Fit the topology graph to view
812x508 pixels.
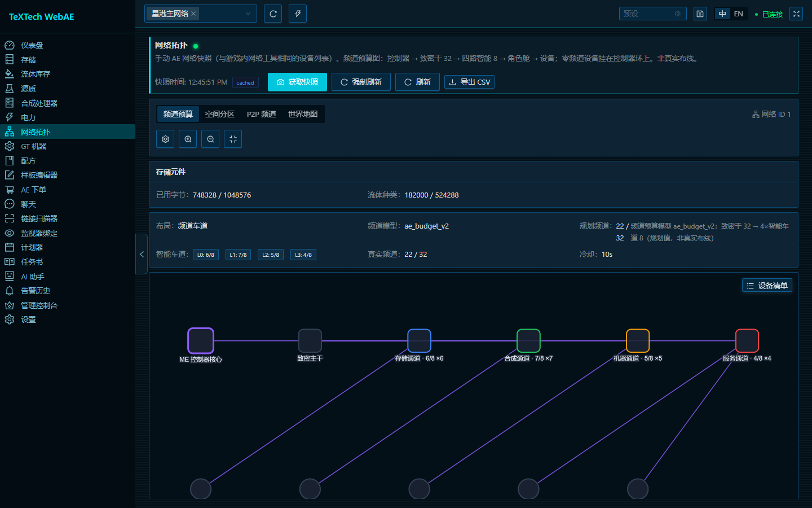233,139
